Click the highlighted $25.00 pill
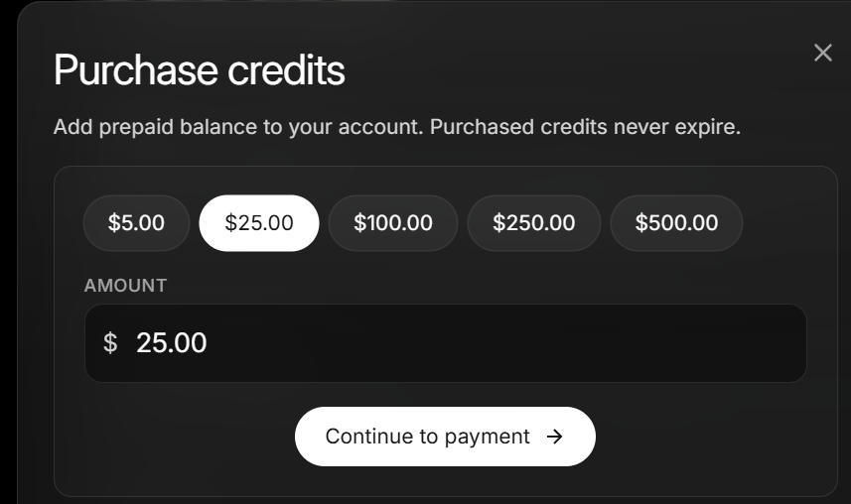Viewport: 851px width, 504px height. 259,223
